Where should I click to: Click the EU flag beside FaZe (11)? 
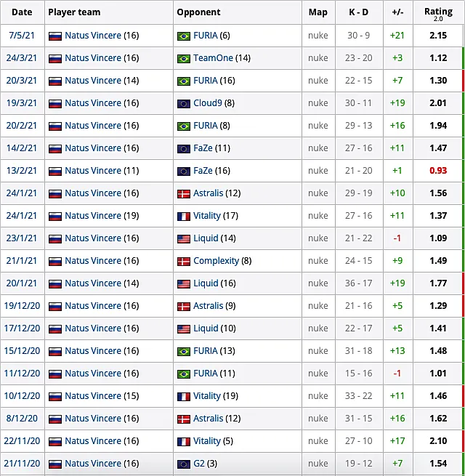pos(184,149)
